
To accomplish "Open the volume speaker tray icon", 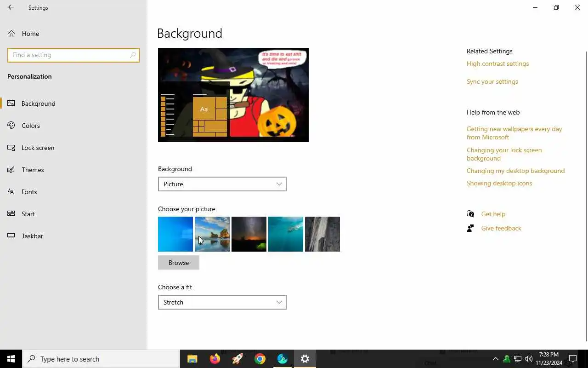I will point(529,359).
